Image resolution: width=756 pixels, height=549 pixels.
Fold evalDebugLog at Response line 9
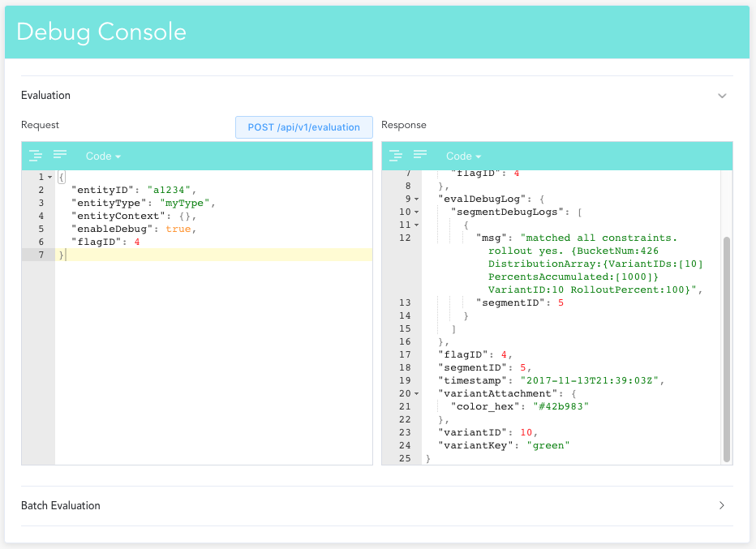click(x=417, y=199)
